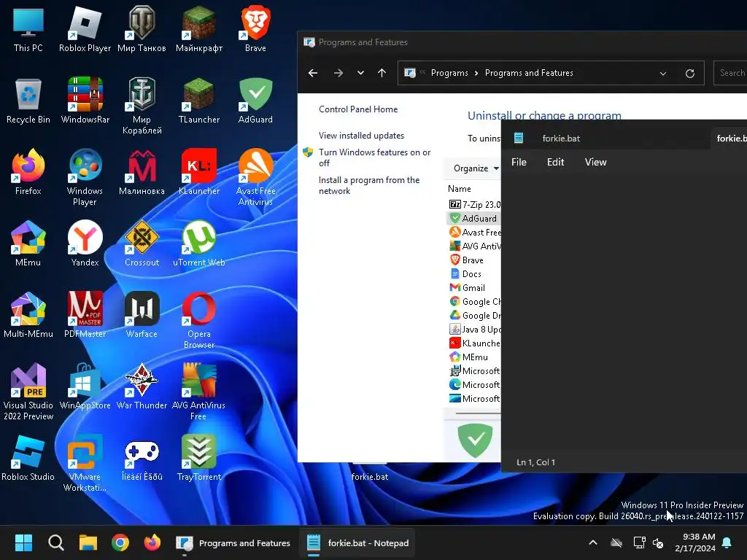Go back in Programs and Features
This screenshot has height=560, width=747.
pyautogui.click(x=313, y=73)
